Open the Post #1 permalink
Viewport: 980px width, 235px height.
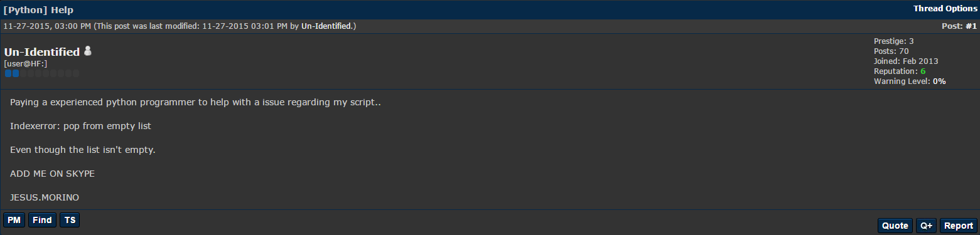959,26
